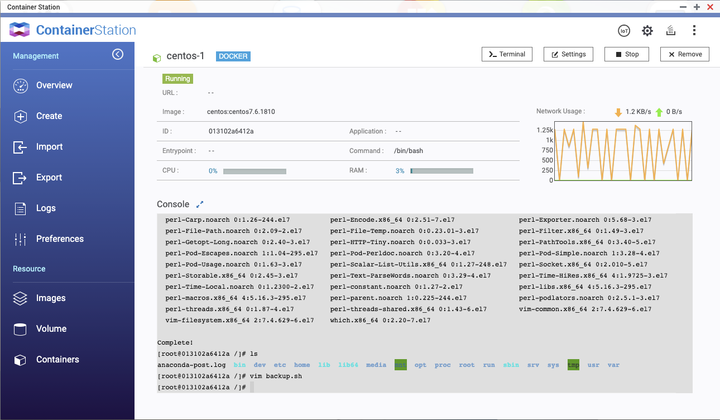
Task: Open Logs in the sidebar
Action: [46, 208]
